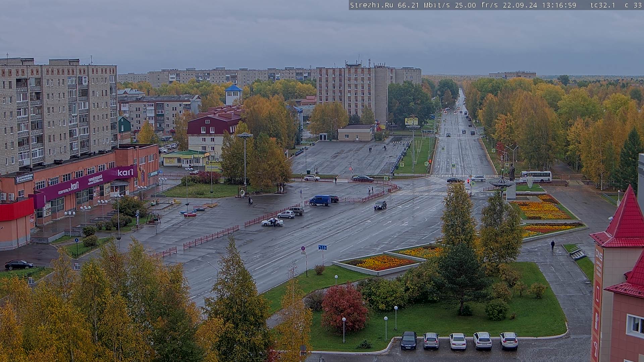Click the c 33 overlay value
Image resolution: width=644 pixels, height=362 pixels.
[x=633, y=5]
